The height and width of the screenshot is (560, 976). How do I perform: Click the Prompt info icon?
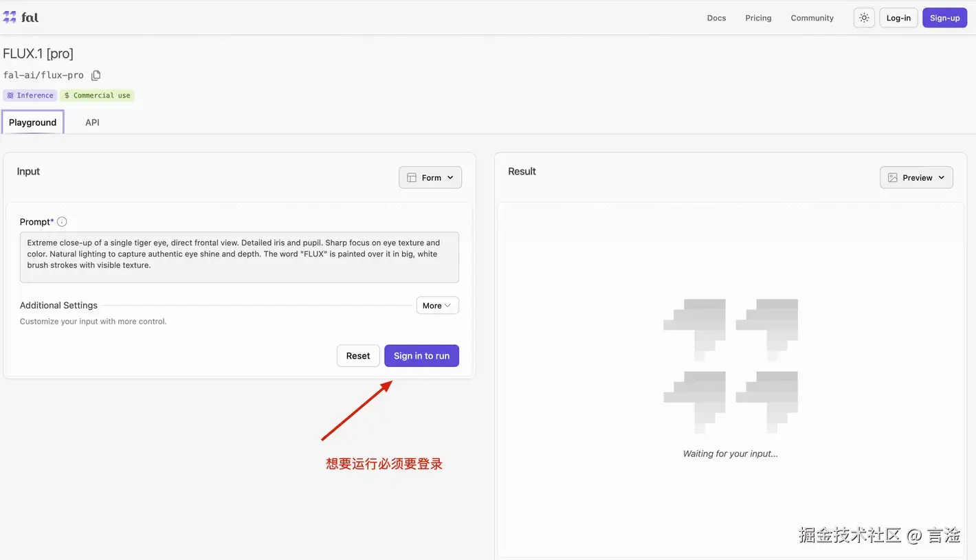62,222
